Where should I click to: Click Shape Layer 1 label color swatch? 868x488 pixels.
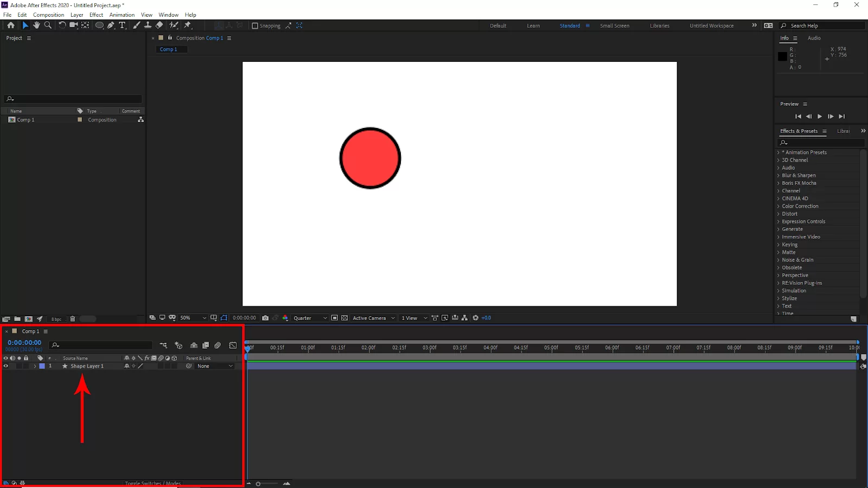tap(42, 366)
